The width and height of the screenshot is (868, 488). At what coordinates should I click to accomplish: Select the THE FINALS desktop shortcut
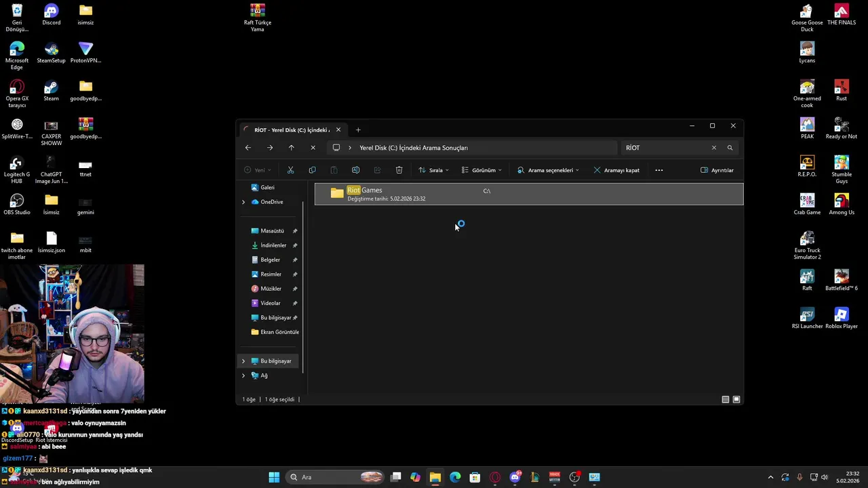(x=842, y=16)
